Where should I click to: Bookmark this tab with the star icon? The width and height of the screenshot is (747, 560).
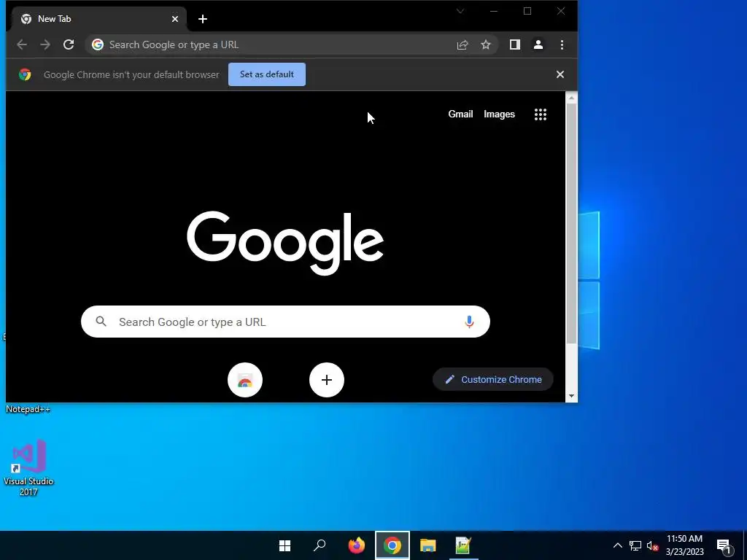[485, 44]
